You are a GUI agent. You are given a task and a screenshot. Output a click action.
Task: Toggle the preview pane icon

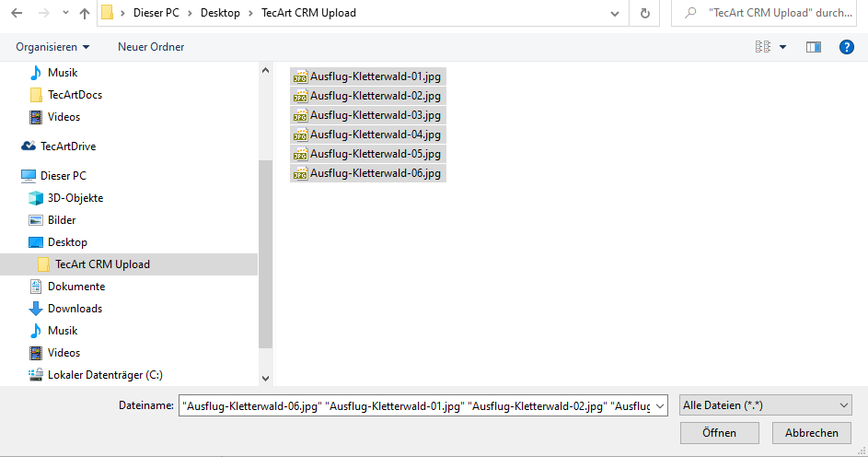pyautogui.click(x=813, y=47)
